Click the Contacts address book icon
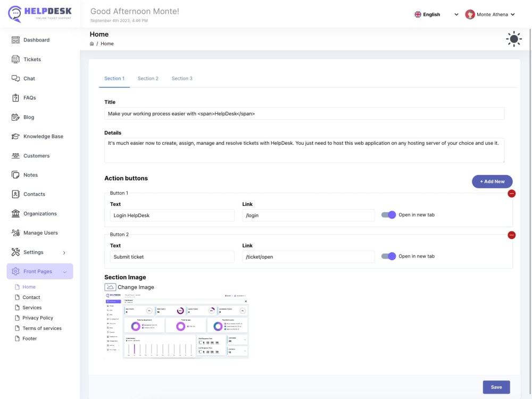This screenshot has height=399, width=532. point(15,194)
